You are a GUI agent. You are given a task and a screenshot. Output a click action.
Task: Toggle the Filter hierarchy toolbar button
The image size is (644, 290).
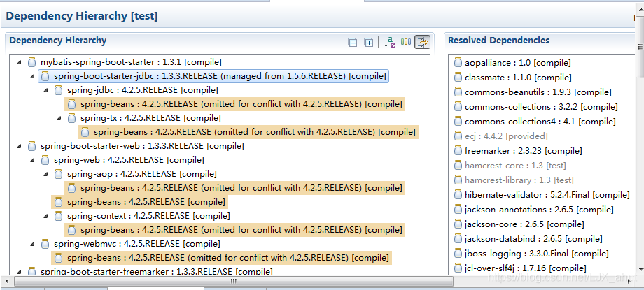pos(423,42)
